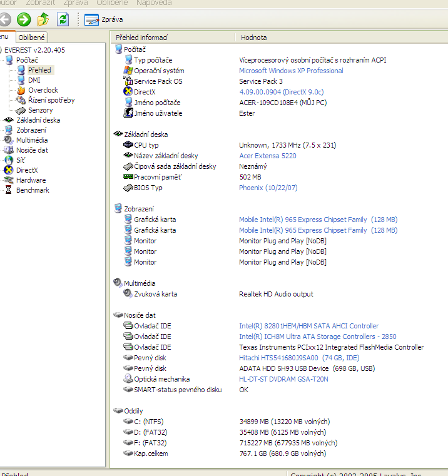Click the refresh page toolbar icon
Viewport: 448px width, 476px height.
click(63, 19)
